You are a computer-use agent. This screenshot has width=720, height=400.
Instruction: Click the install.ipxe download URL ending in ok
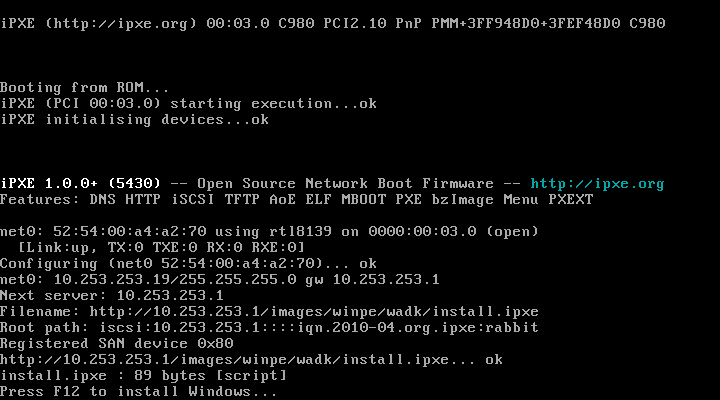coord(252,359)
